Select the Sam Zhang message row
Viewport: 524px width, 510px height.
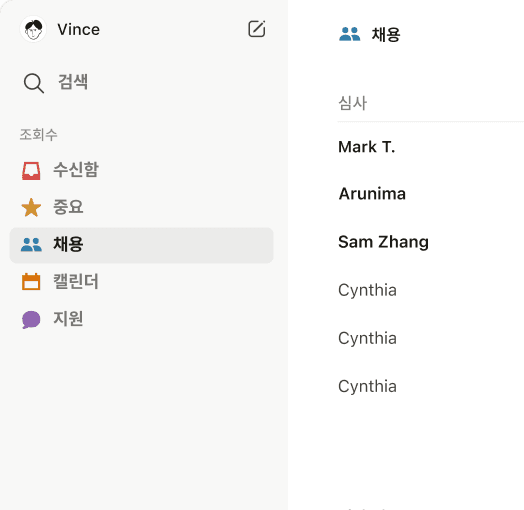431,242
